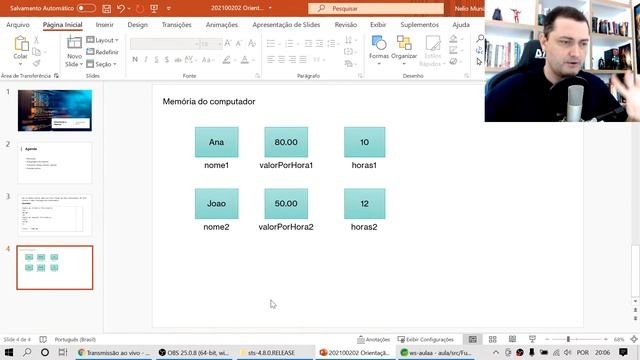
Task: Open the Revisão tab
Action: point(346,25)
